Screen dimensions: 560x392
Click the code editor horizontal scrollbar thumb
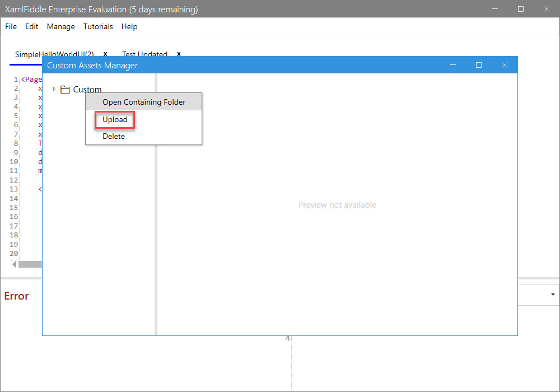click(30, 264)
